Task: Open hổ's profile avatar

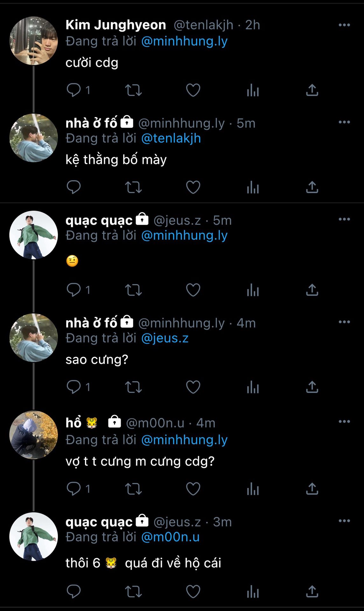Action: click(x=34, y=435)
